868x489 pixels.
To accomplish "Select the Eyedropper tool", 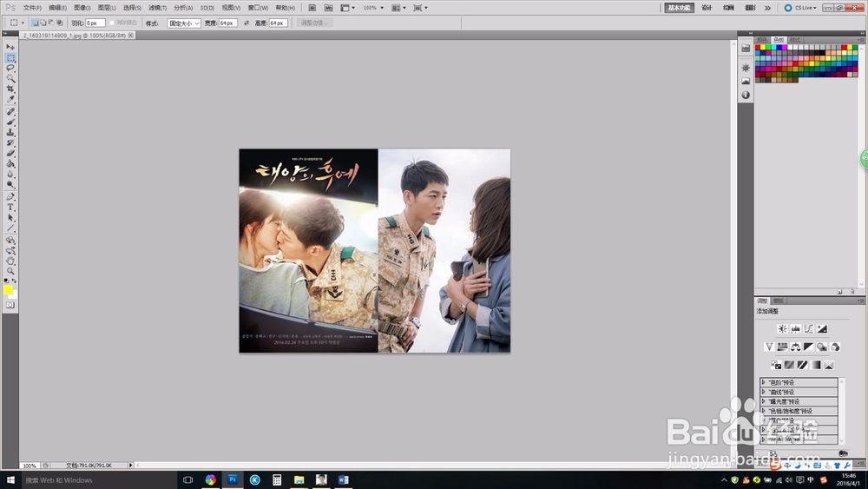I will point(10,100).
